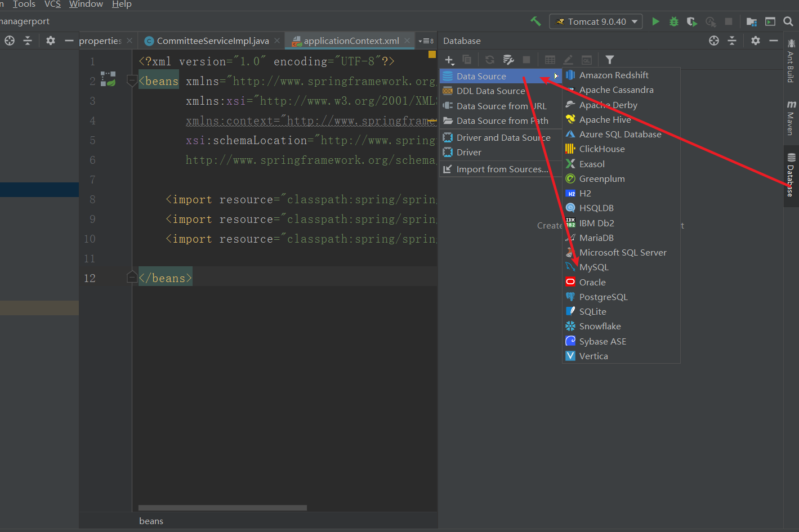Hide the Database panel with minus icon
This screenshot has height=532, width=799.
(774, 41)
